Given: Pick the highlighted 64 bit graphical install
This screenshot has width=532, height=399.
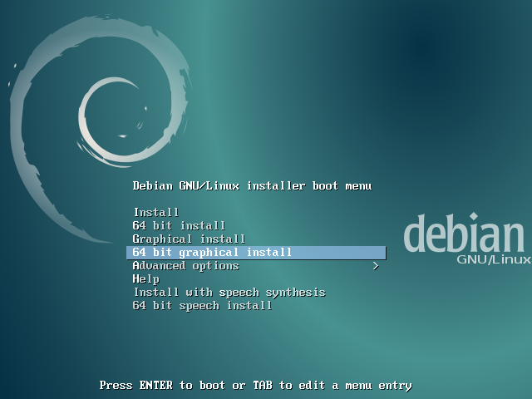Looking at the screenshot, I should 212,253.
